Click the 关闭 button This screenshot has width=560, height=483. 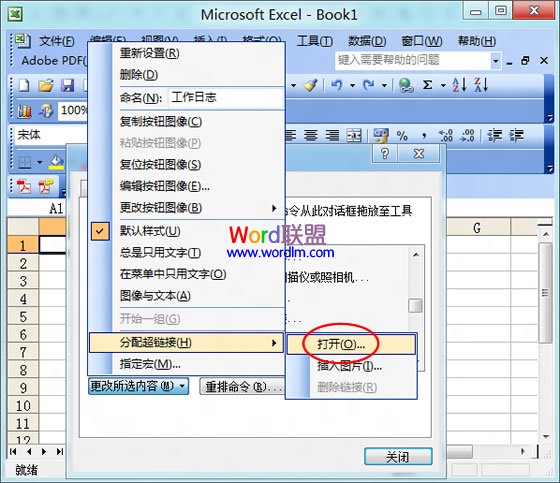click(398, 457)
